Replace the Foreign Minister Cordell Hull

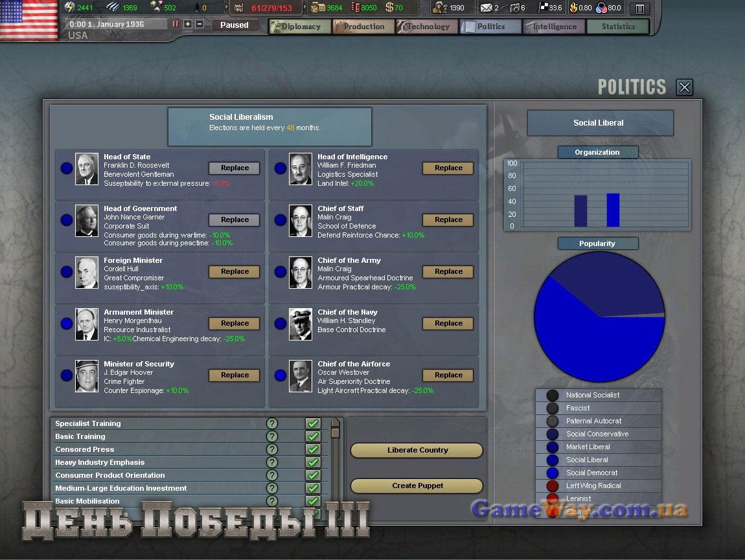[235, 271]
